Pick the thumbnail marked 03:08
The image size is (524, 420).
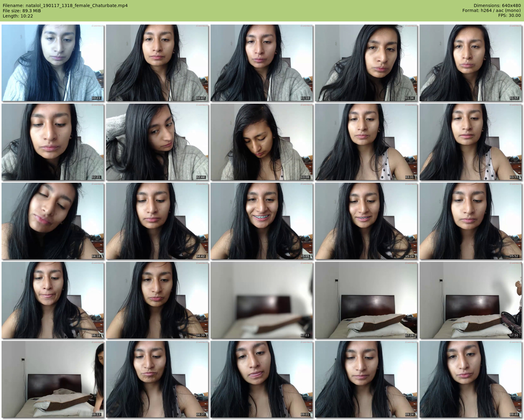click(262, 142)
